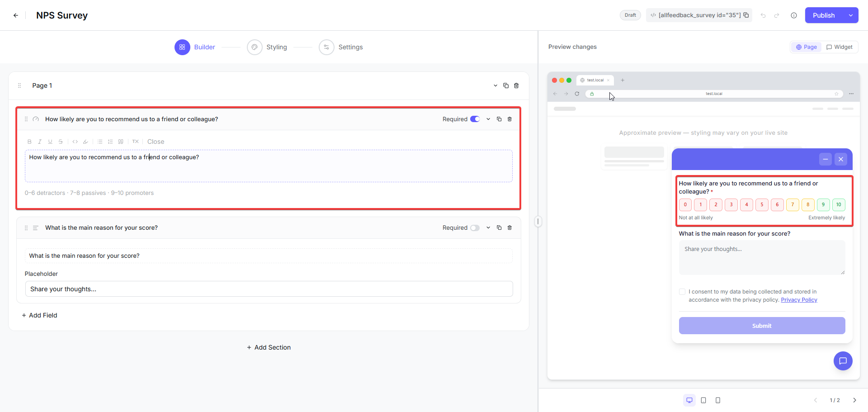The image size is (868, 412).
Task: Switch preview mode to Widget
Action: [x=840, y=47]
